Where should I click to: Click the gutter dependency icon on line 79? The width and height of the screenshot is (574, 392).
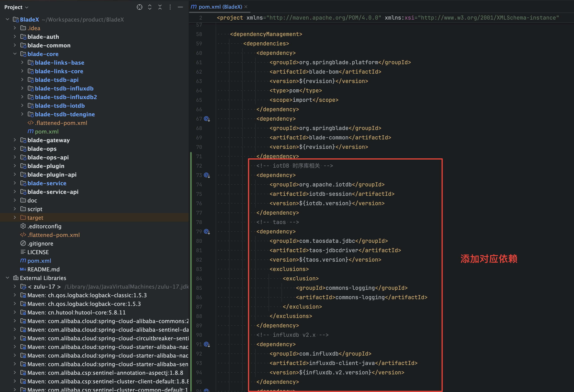207,232
